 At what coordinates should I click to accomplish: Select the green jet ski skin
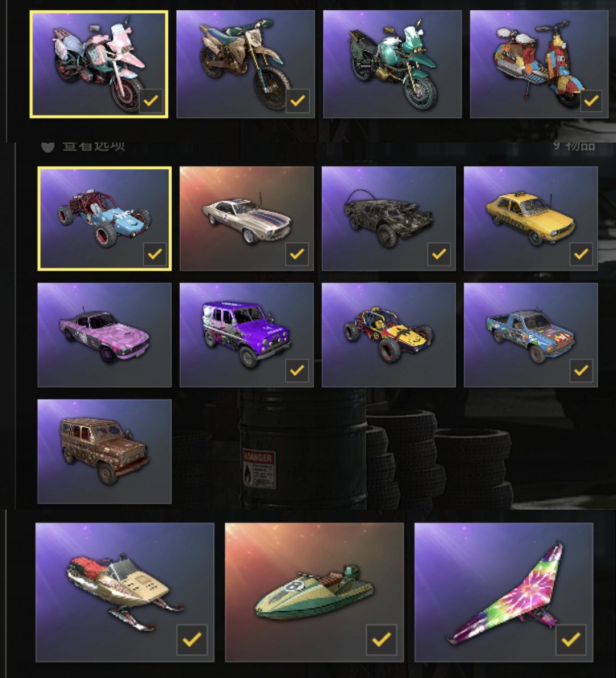tap(314, 592)
